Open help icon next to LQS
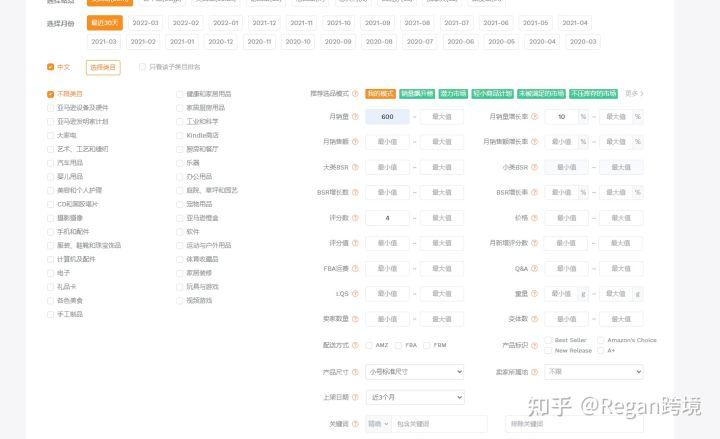 (x=355, y=293)
